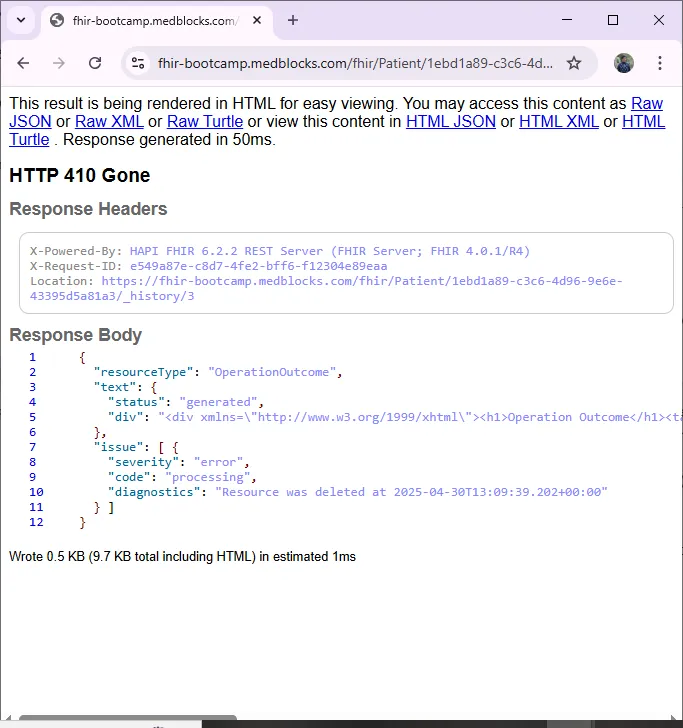This screenshot has width=683, height=728.
Task: Click the browser back arrow
Action: (x=23, y=63)
